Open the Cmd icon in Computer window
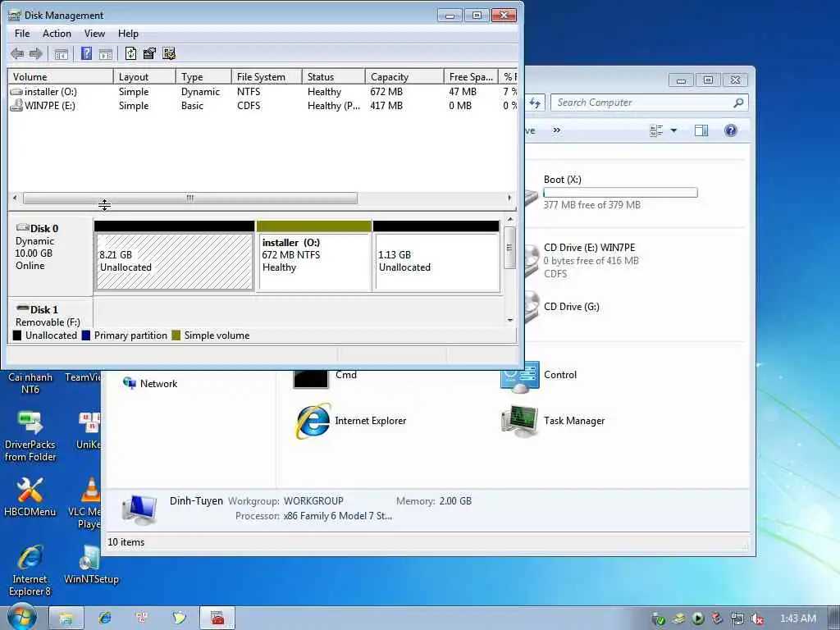The height and width of the screenshot is (630, 840). coord(311,377)
